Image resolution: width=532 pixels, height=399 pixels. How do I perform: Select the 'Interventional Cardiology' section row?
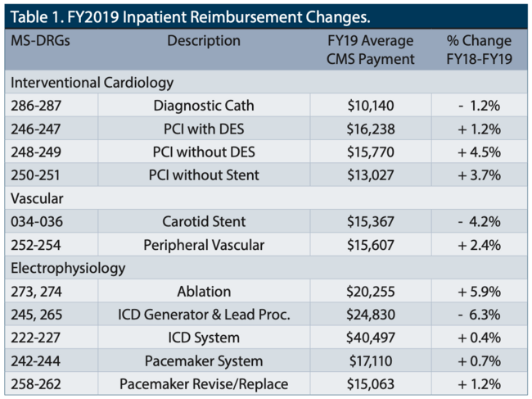coord(92,82)
